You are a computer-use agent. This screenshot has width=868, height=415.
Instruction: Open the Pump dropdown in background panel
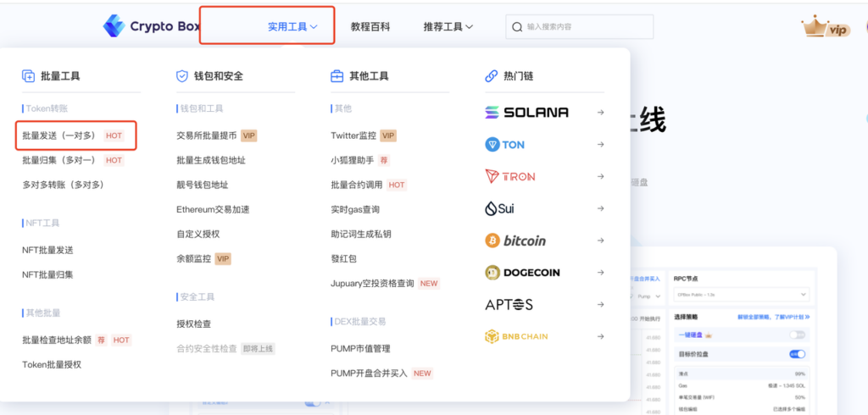(x=650, y=296)
